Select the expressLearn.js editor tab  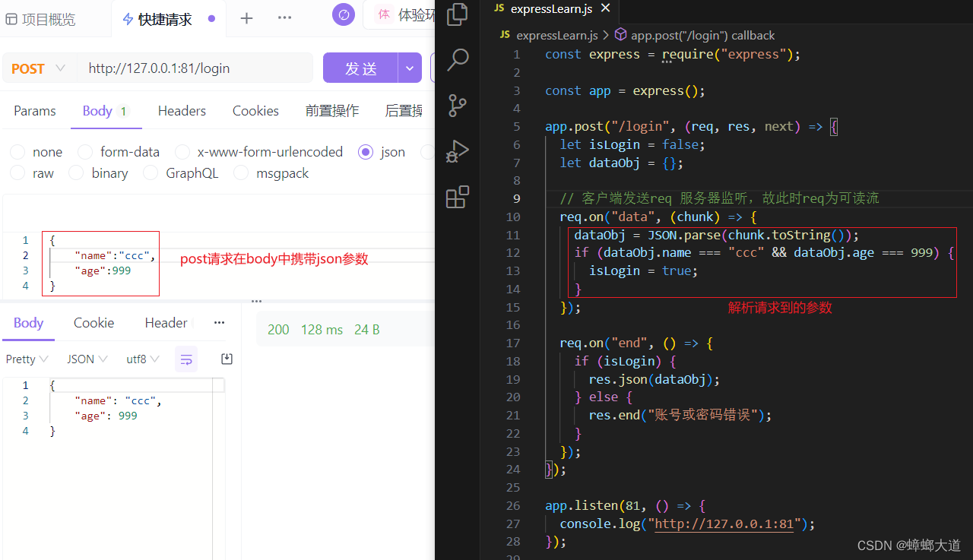click(551, 8)
